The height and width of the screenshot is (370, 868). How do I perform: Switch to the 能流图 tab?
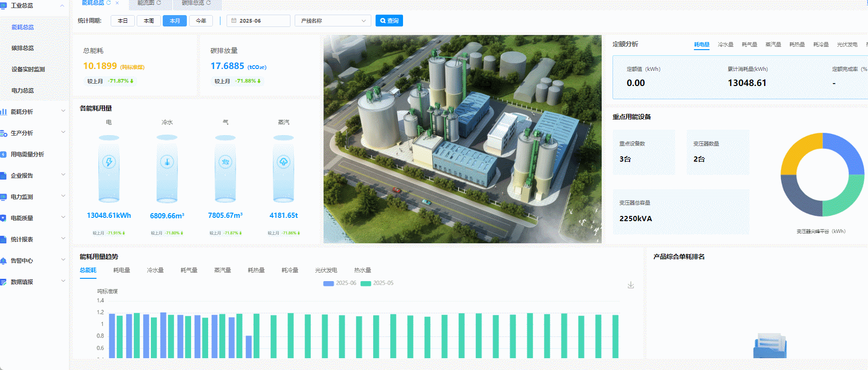pos(146,3)
